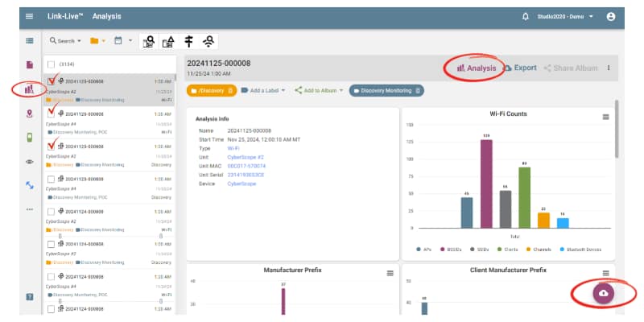Expand the Studio2020 - Demo organization dropdown
This screenshot has width=644, height=322.
pyautogui.click(x=565, y=16)
